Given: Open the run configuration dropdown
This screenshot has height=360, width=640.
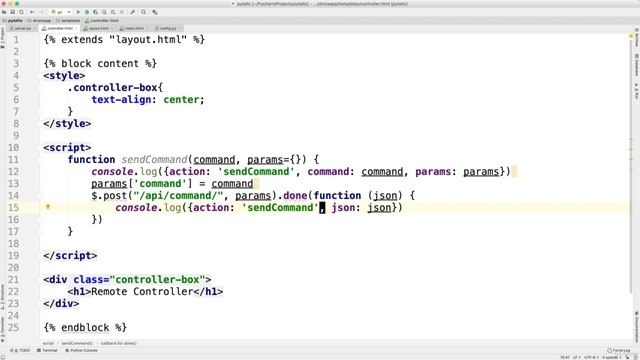Looking at the screenshot, I should click(61, 12).
